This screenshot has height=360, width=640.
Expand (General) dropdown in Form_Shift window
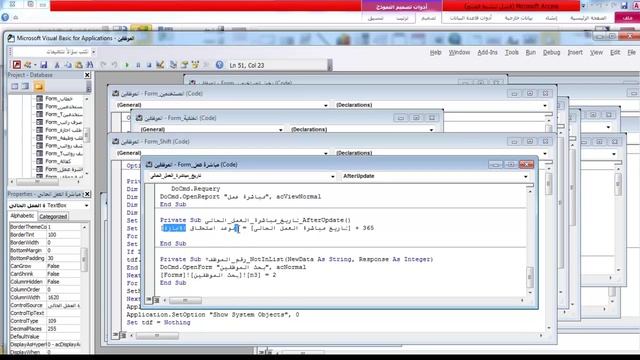[x=325, y=153]
